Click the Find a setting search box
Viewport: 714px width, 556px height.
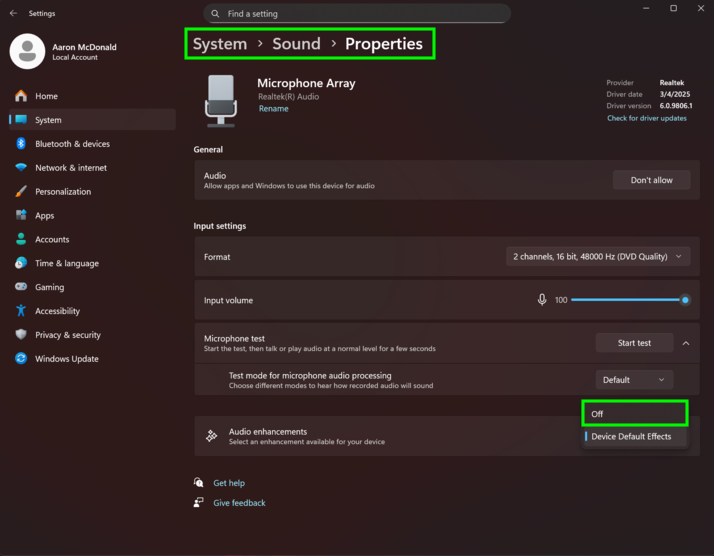[x=357, y=14]
